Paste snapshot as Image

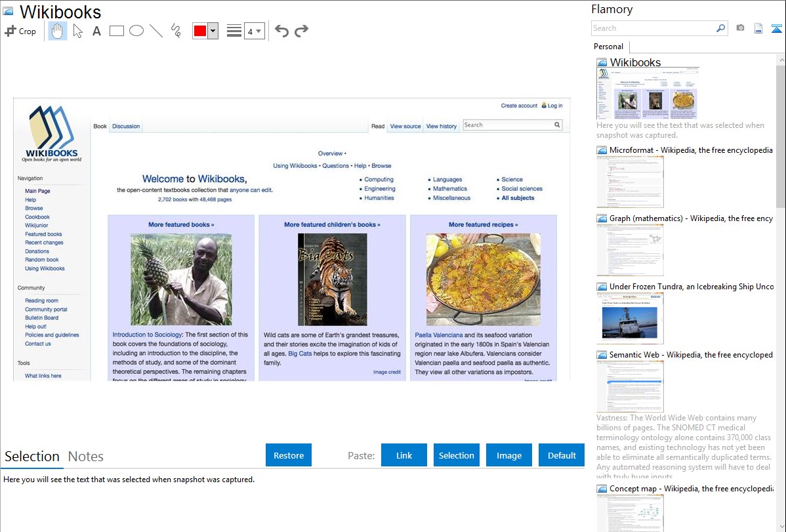[x=509, y=455]
